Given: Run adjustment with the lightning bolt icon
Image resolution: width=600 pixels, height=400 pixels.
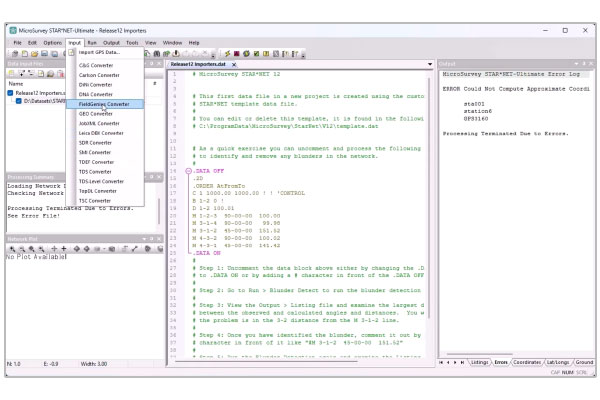Looking at the screenshot, I should click(227, 54).
